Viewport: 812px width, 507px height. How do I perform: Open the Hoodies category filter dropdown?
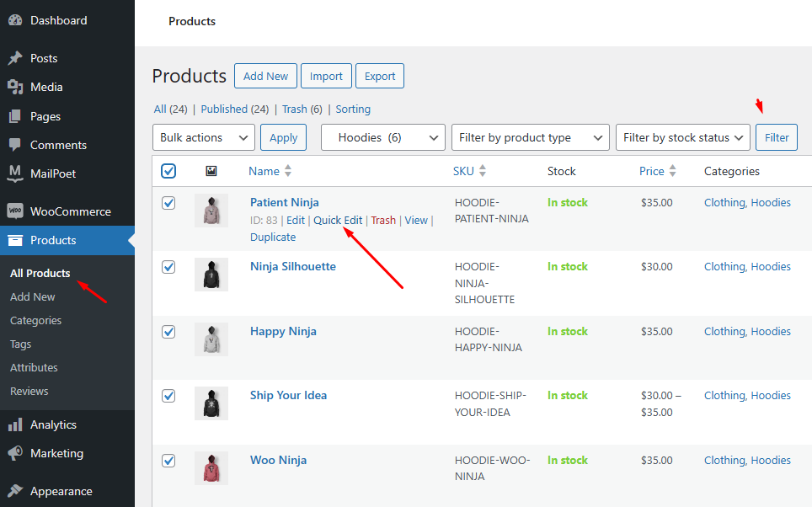(x=382, y=137)
